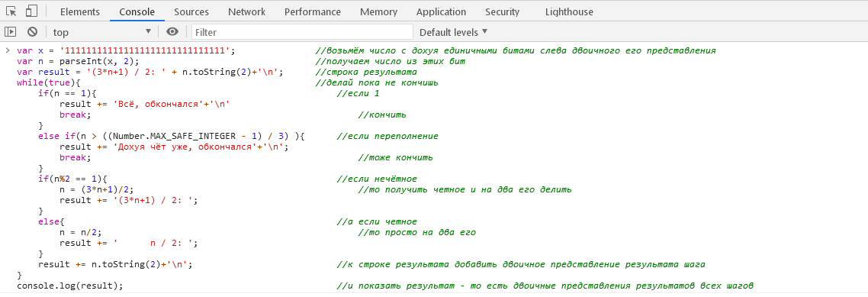This screenshot has width=868, height=297.
Task: Clear console with the ban icon
Action: click(33, 32)
